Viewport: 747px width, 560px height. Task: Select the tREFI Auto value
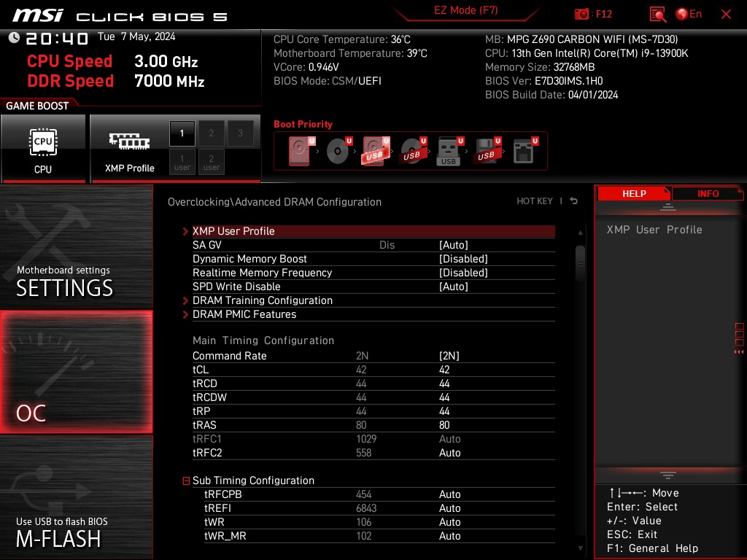pyautogui.click(x=449, y=508)
